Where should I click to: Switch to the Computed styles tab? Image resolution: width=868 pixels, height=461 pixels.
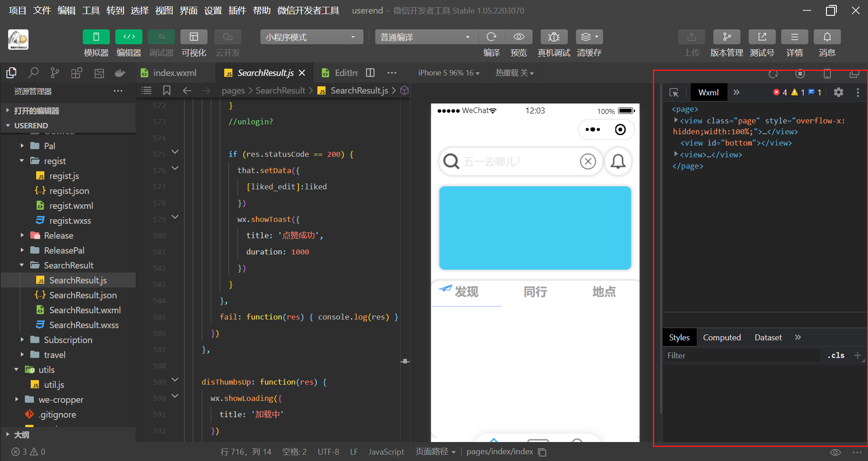click(x=722, y=338)
